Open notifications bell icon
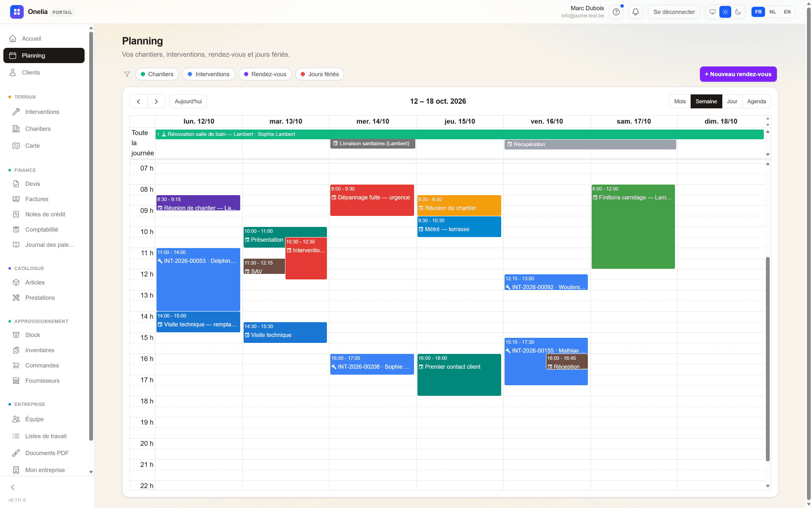Image resolution: width=812 pixels, height=508 pixels. click(635, 12)
